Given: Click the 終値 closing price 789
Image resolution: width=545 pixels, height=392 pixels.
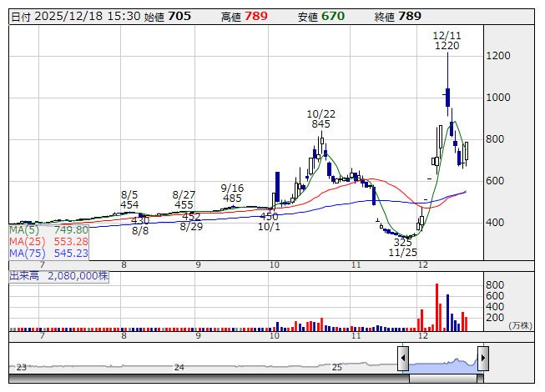Looking at the screenshot, I should [410, 16].
